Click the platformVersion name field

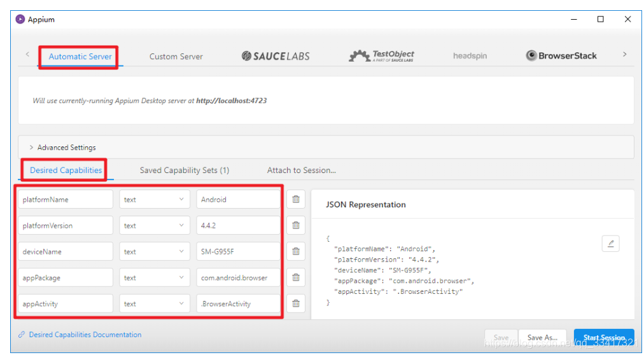[66, 225]
